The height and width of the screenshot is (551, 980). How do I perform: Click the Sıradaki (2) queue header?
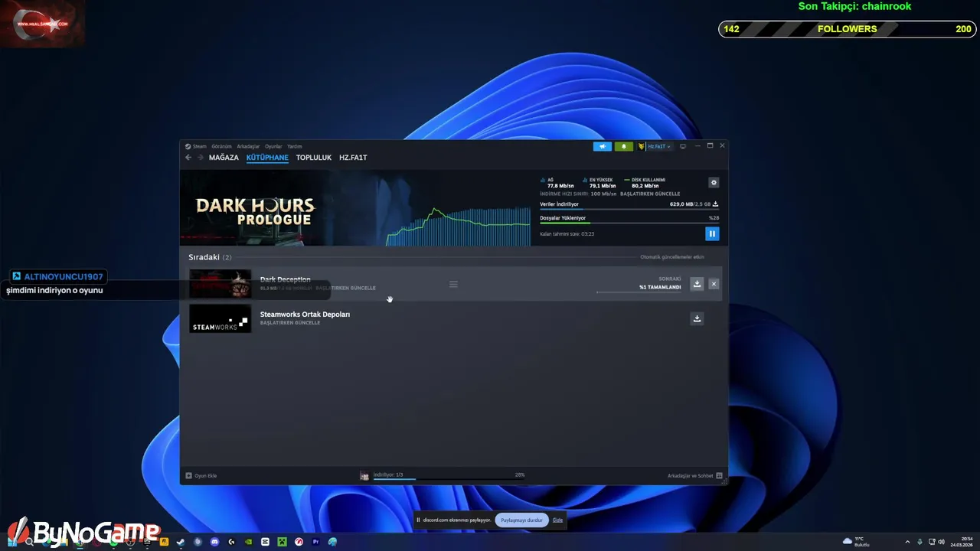tap(210, 257)
